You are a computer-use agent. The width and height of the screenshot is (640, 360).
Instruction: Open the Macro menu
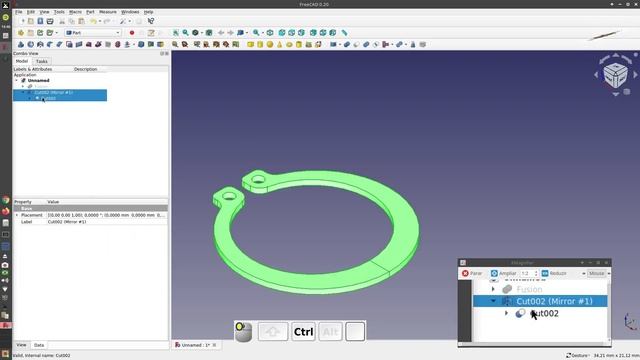pyautogui.click(x=75, y=12)
